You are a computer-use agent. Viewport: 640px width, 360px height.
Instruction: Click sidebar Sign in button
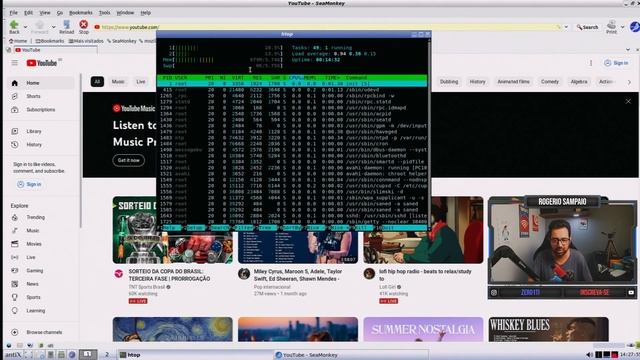(29, 184)
